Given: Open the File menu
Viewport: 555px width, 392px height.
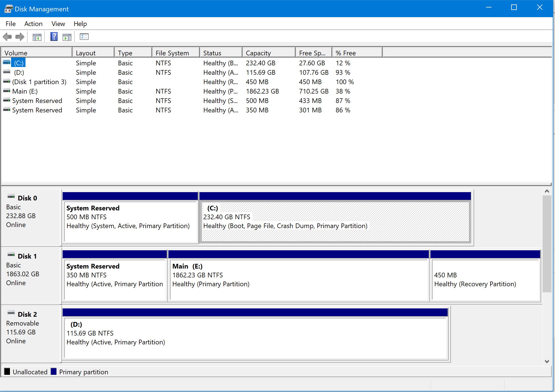Looking at the screenshot, I should pyautogui.click(x=11, y=24).
